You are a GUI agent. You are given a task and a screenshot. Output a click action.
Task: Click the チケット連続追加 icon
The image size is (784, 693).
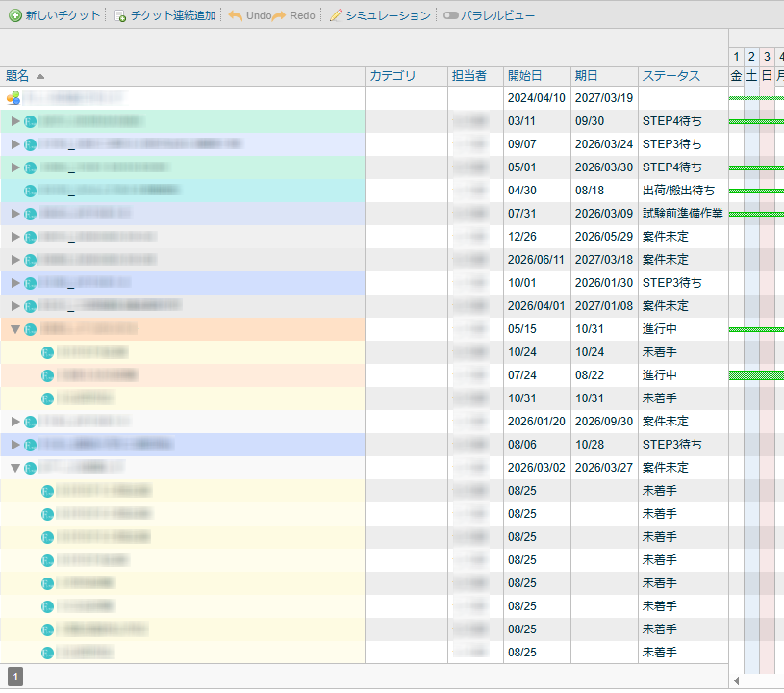pyautogui.click(x=120, y=16)
